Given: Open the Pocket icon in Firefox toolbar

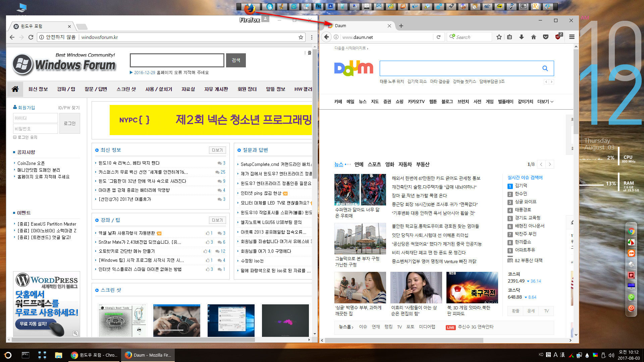Looking at the screenshot, I should click(x=546, y=37).
